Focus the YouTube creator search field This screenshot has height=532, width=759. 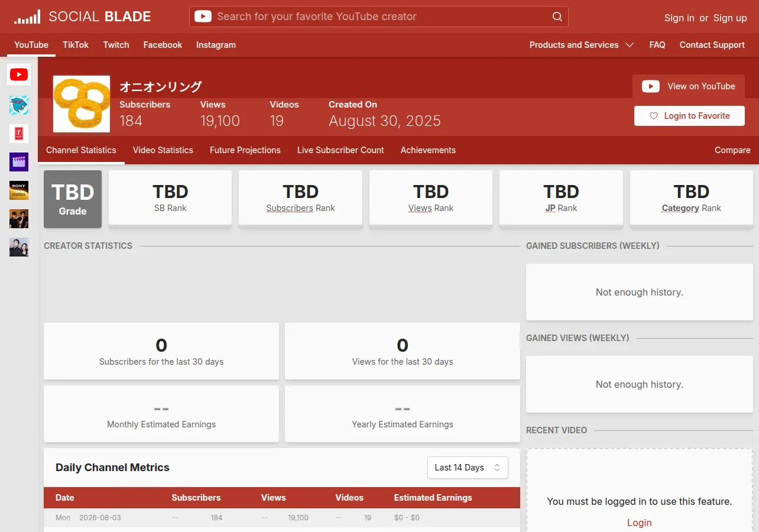click(379, 17)
